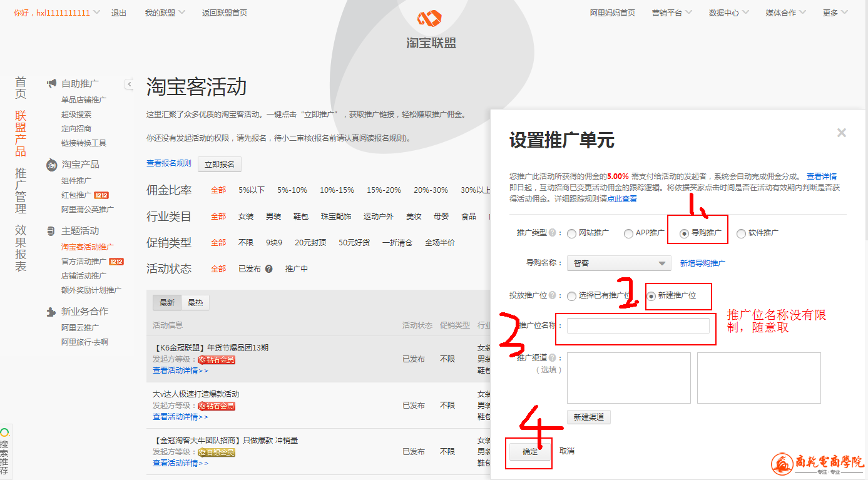Open 官方活动推广 in sidebar

(84, 261)
